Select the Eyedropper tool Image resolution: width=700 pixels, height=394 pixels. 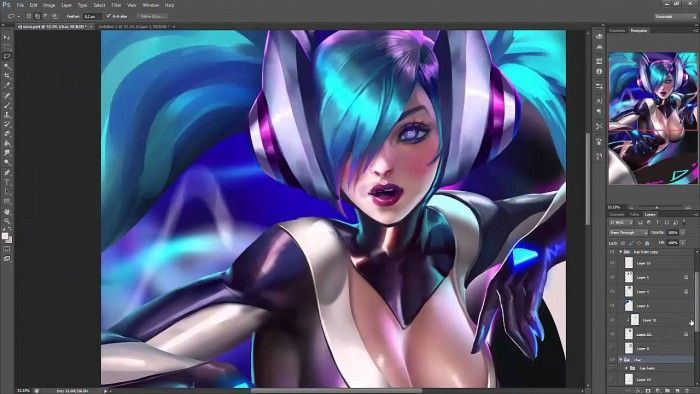(7, 85)
